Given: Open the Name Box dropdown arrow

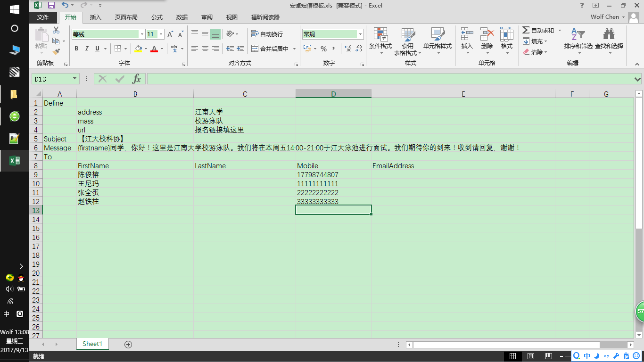Looking at the screenshot, I should point(74,79).
